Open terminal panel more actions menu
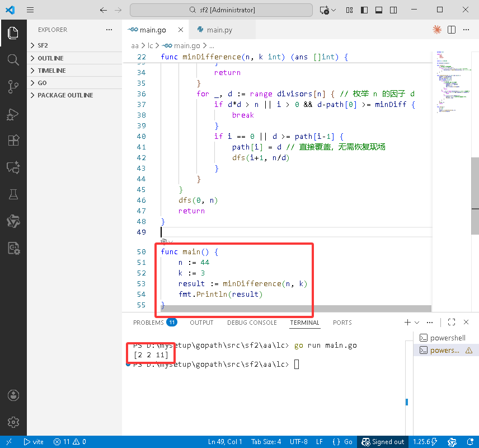Viewport: 479px width, 448px height. coord(430,323)
